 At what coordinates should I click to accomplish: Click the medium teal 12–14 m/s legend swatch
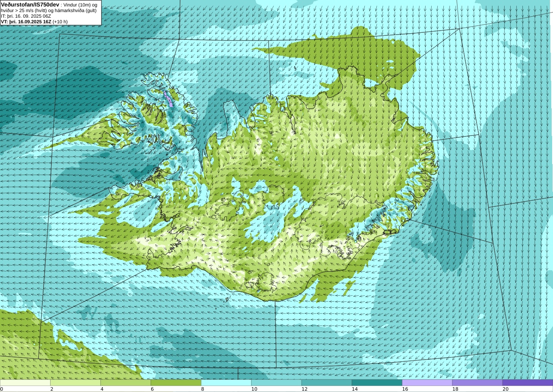pos(327,383)
